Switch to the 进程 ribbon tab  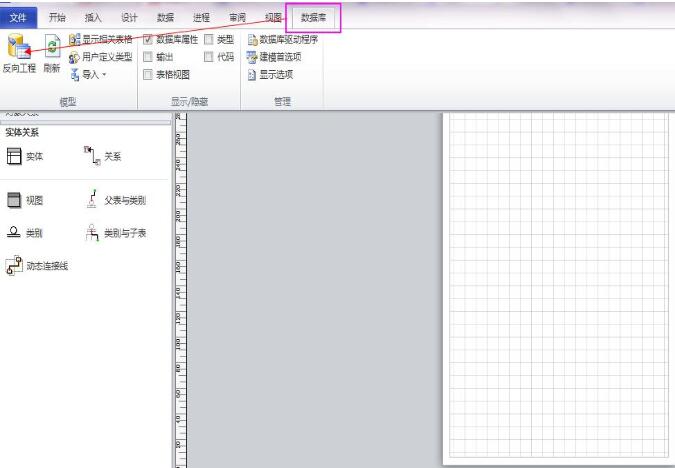click(201, 18)
